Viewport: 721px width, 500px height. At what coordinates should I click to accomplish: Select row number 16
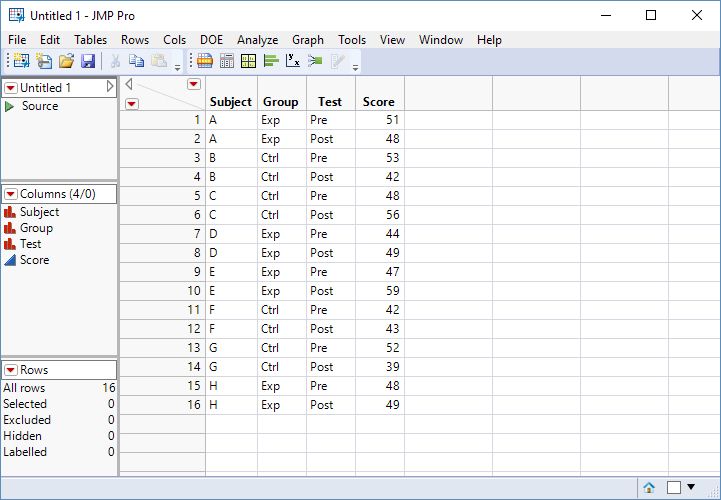coord(162,405)
